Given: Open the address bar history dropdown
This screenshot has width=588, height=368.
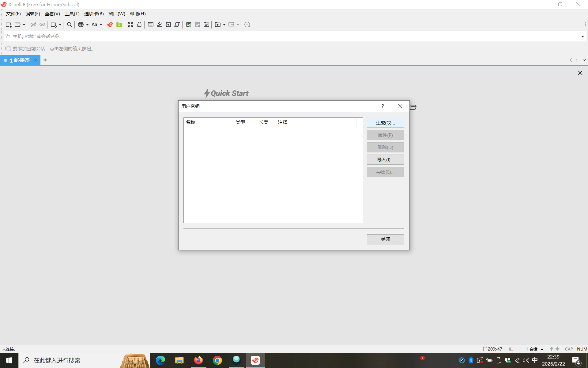Looking at the screenshot, I should tap(582, 36).
